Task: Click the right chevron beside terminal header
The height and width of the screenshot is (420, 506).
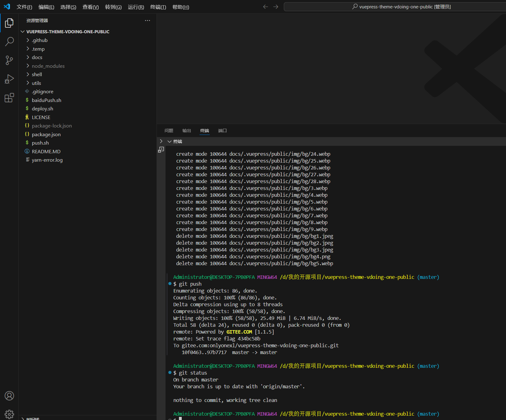Action: [x=161, y=141]
